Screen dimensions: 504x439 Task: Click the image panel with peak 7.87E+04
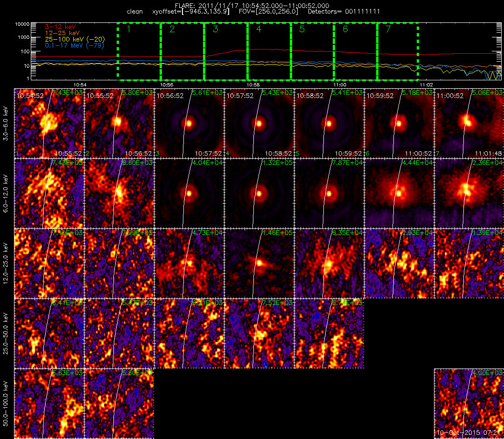coord(329,194)
